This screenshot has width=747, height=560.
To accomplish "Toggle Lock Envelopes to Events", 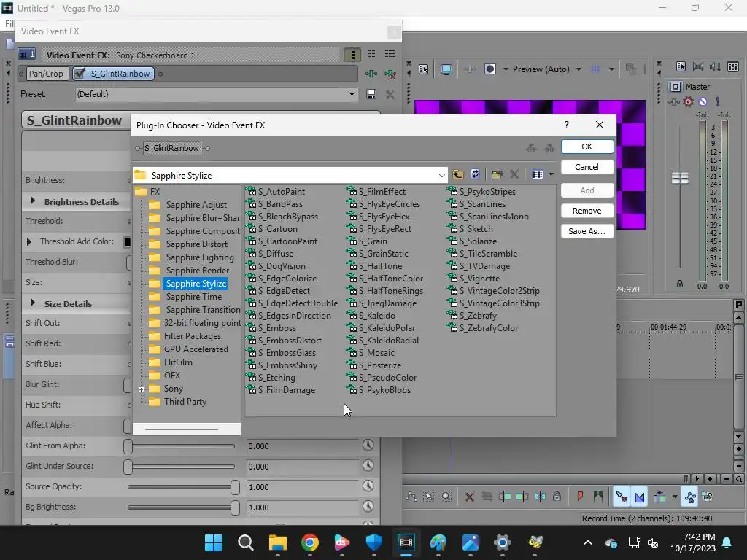I will click(x=690, y=497).
